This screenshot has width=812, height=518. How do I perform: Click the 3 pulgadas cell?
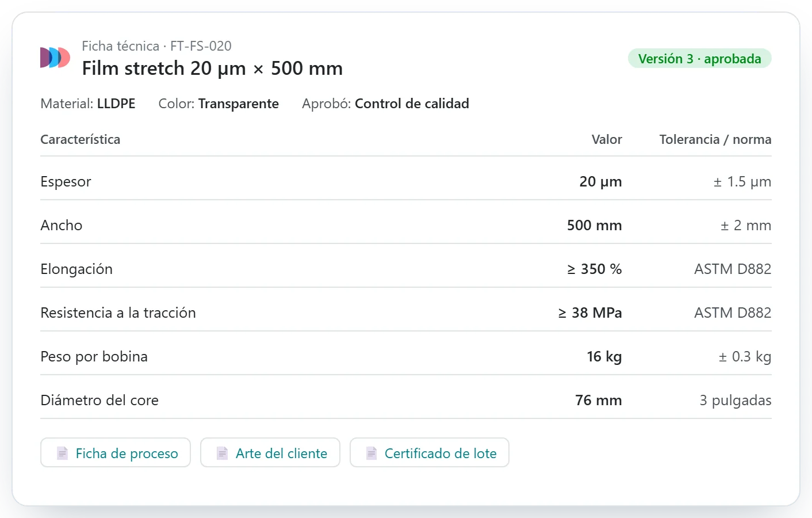(x=736, y=401)
